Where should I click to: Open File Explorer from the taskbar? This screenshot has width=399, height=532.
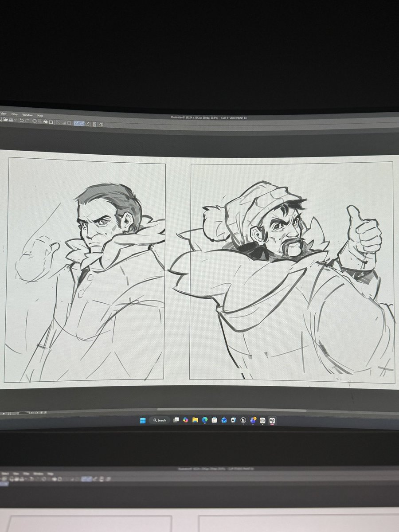click(x=195, y=420)
